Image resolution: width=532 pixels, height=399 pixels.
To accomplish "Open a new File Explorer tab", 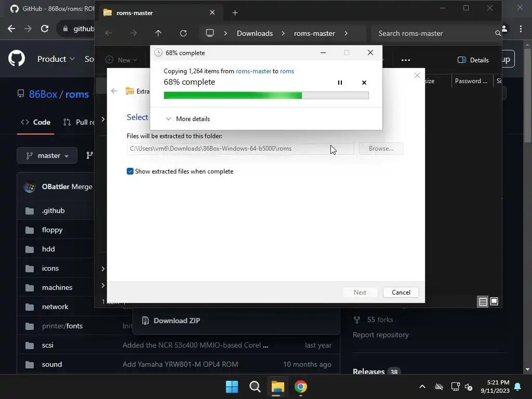I will pos(235,13).
